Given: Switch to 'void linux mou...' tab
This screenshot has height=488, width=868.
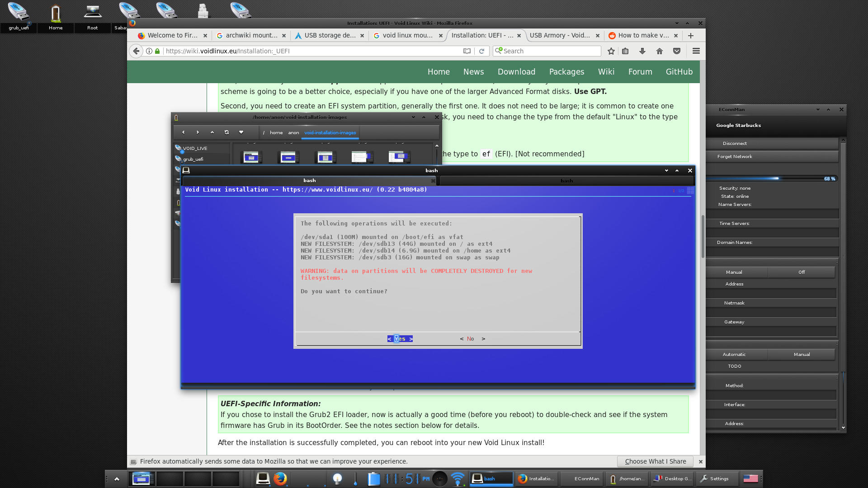Looking at the screenshot, I should pyautogui.click(x=408, y=36).
